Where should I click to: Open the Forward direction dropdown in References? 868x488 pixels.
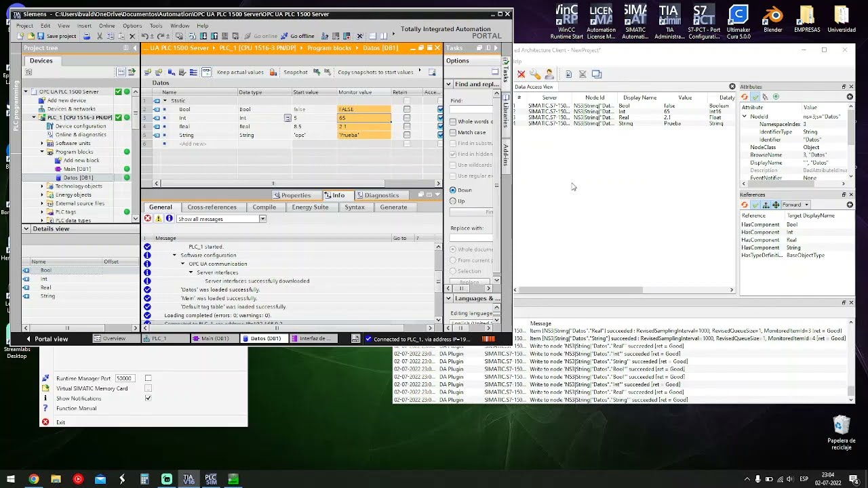tap(795, 205)
